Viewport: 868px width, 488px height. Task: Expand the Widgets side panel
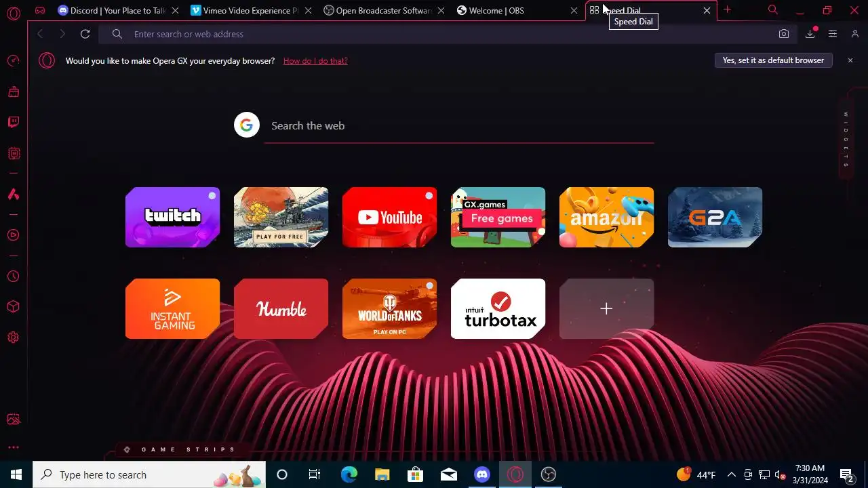(x=846, y=140)
